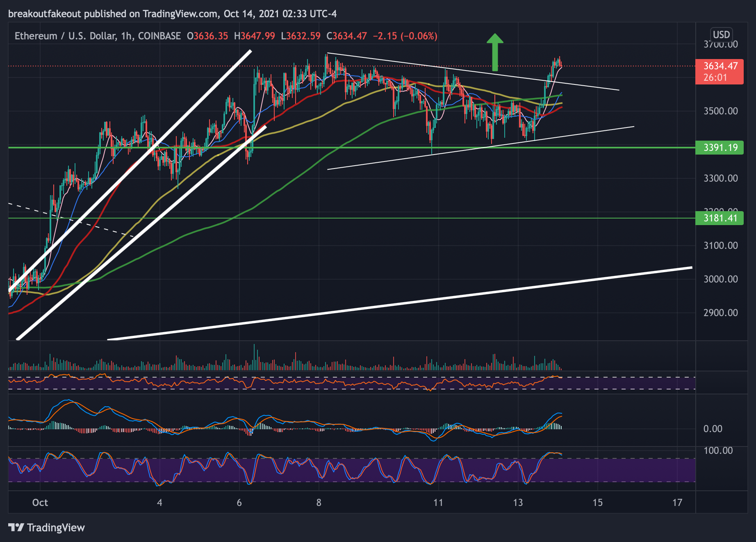Image resolution: width=756 pixels, height=542 pixels.
Task: Click the 0.00 MACD axis label
Action: tap(713, 429)
